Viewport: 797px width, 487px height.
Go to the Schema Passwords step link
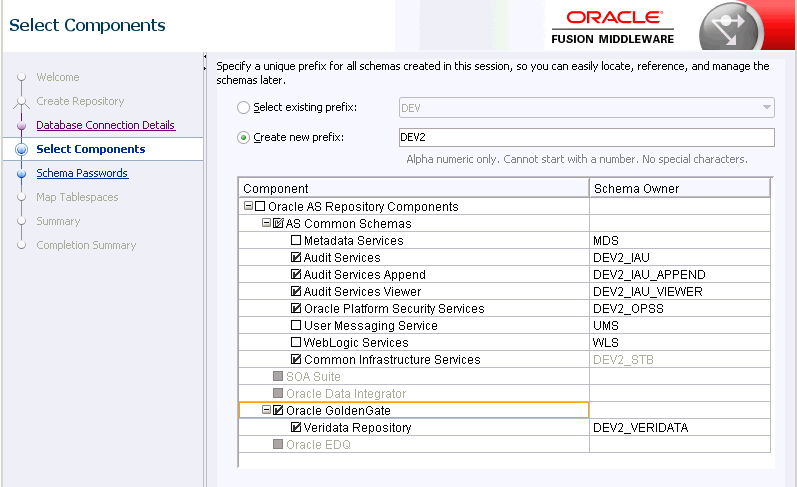(82, 173)
